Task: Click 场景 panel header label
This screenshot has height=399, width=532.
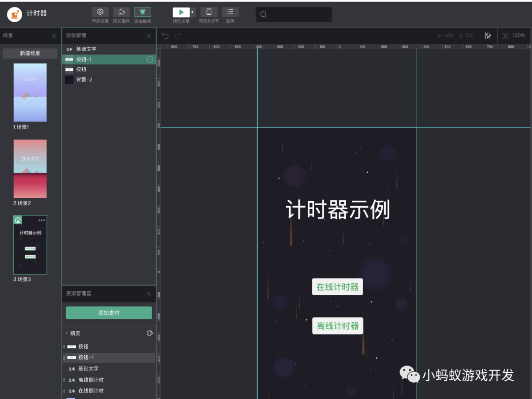Action: pyautogui.click(x=8, y=35)
